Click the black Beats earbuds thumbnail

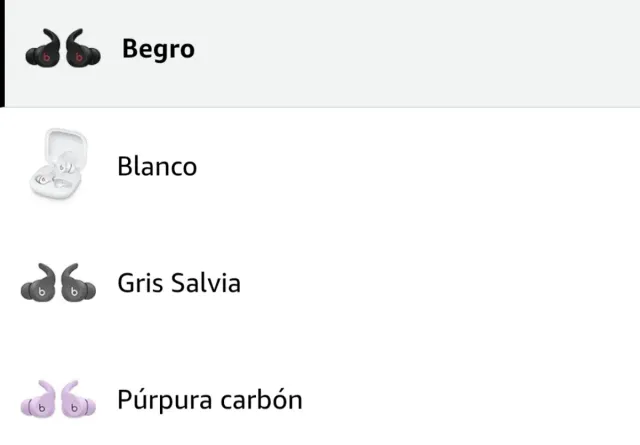62,50
